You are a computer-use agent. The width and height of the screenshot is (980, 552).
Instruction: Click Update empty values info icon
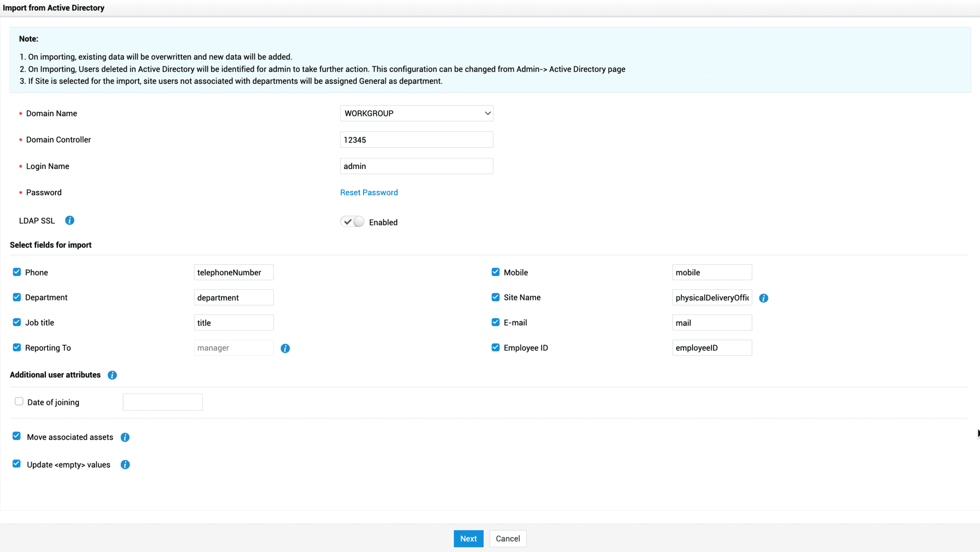pos(125,465)
